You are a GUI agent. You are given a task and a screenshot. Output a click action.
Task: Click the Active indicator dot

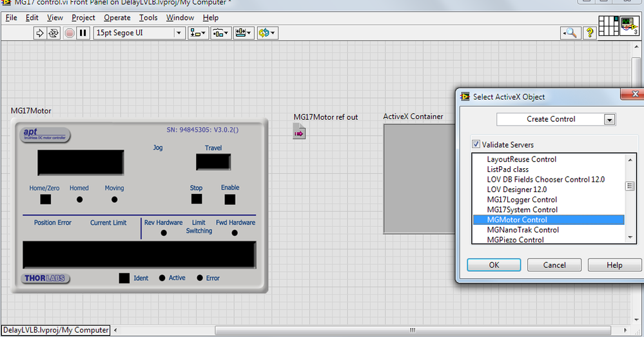click(162, 278)
